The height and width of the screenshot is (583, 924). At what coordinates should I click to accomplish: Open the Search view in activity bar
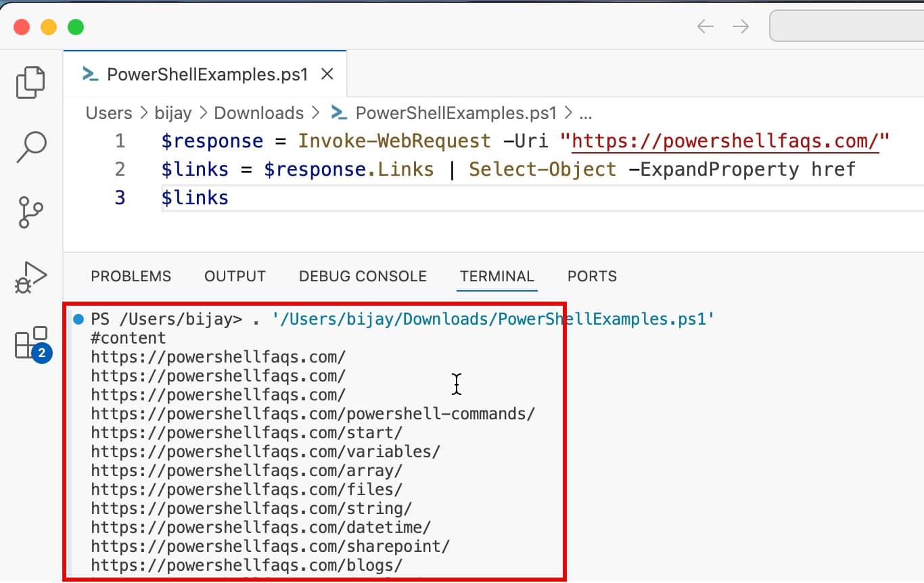pyautogui.click(x=30, y=147)
